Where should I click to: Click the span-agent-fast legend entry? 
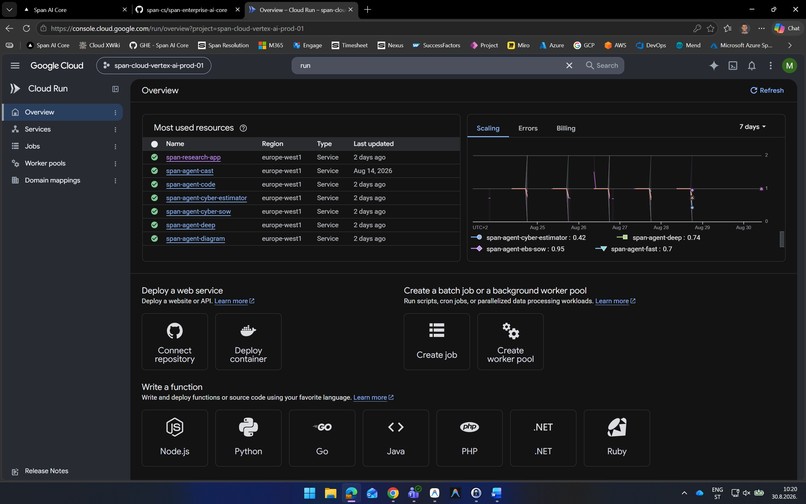(x=633, y=249)
